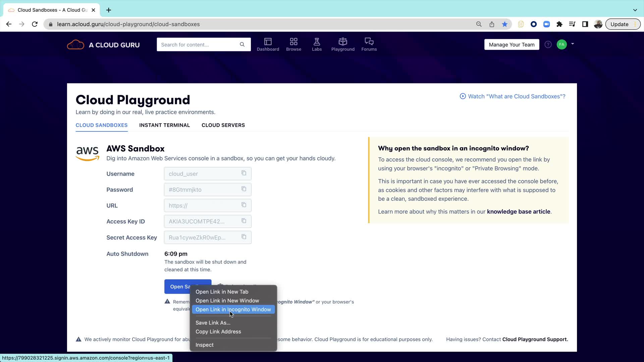Click the Search for content field
This screenshot has height=362, width=644.
point(198,45)
